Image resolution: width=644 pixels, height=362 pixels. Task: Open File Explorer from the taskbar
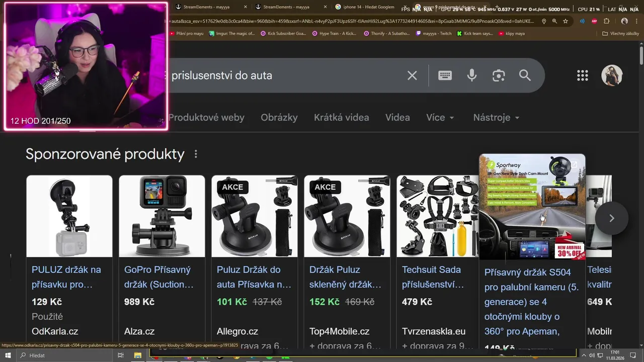(137, 355)
